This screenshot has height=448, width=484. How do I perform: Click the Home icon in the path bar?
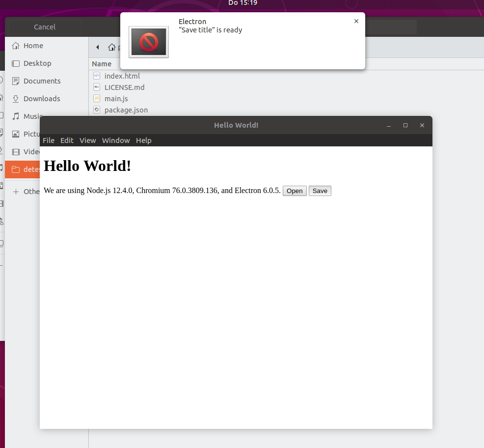point(112,47)
